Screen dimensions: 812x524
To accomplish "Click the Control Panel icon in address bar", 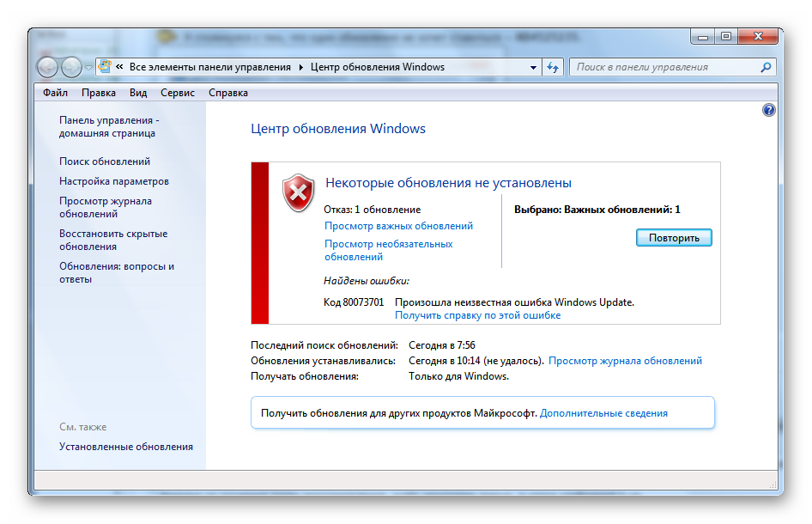I will [x=105, y=66].
